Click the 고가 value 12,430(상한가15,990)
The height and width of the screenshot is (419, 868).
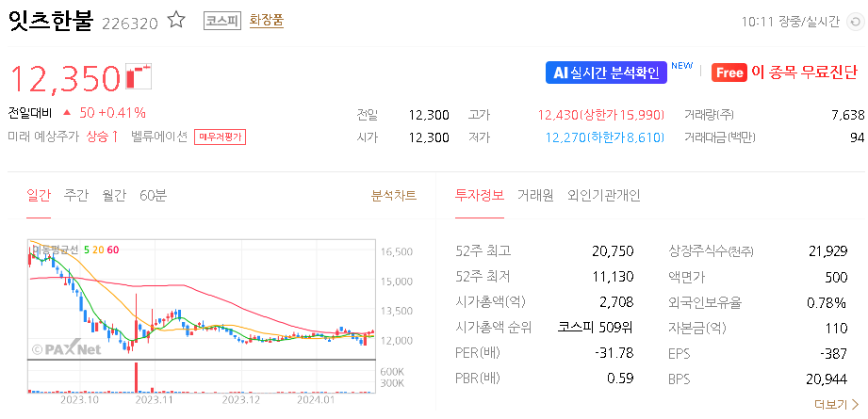(x=600, y=115)
